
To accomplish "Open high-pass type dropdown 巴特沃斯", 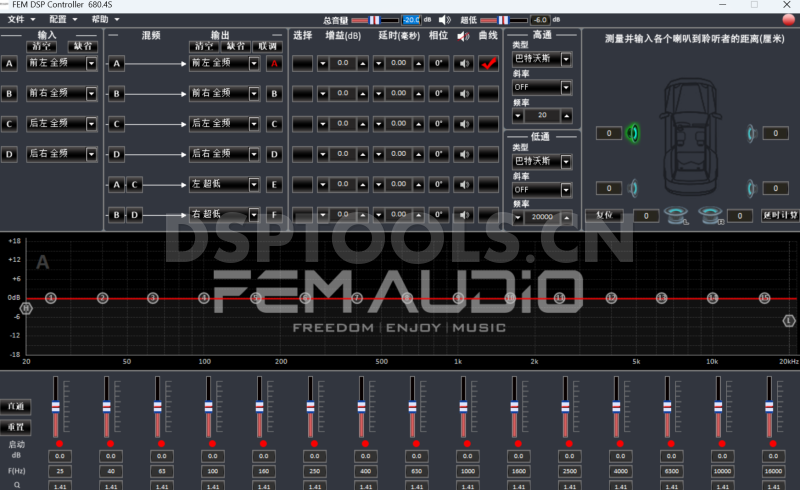I will (x=542, y=59).
